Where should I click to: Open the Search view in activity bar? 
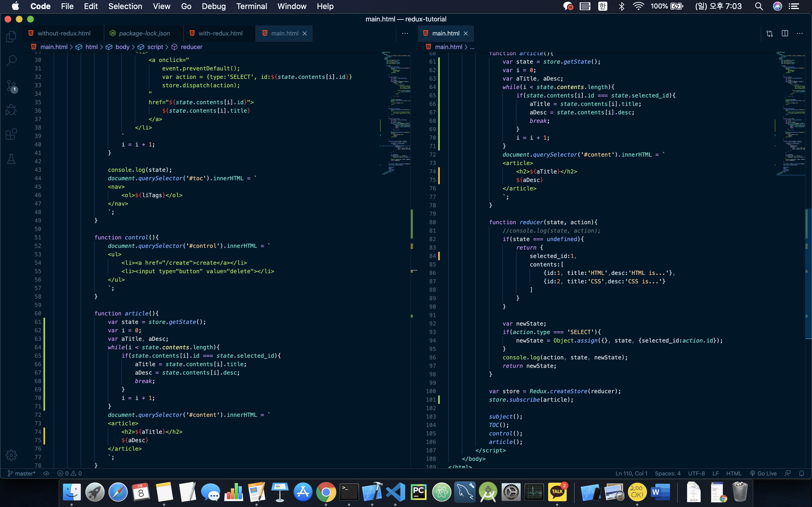point(11,61)
